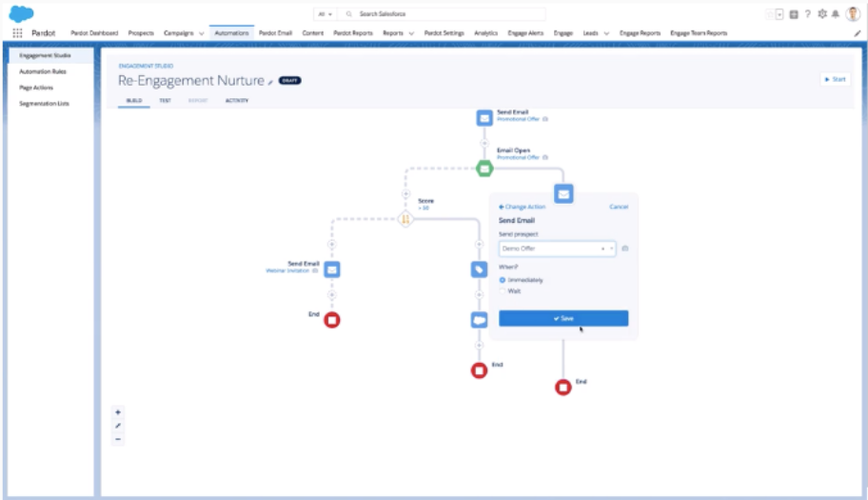Open Segmentation Lists in the sidebar

[x=45, y=104]
